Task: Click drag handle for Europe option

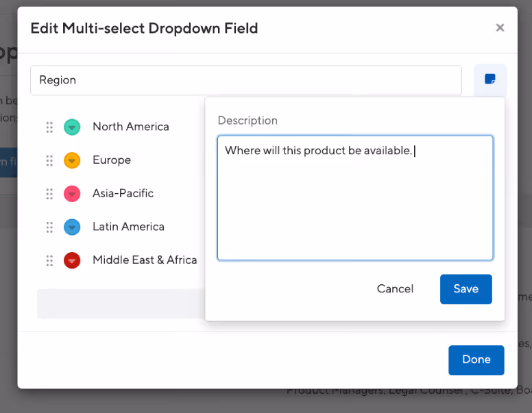Action: click(x=49, y=160)
